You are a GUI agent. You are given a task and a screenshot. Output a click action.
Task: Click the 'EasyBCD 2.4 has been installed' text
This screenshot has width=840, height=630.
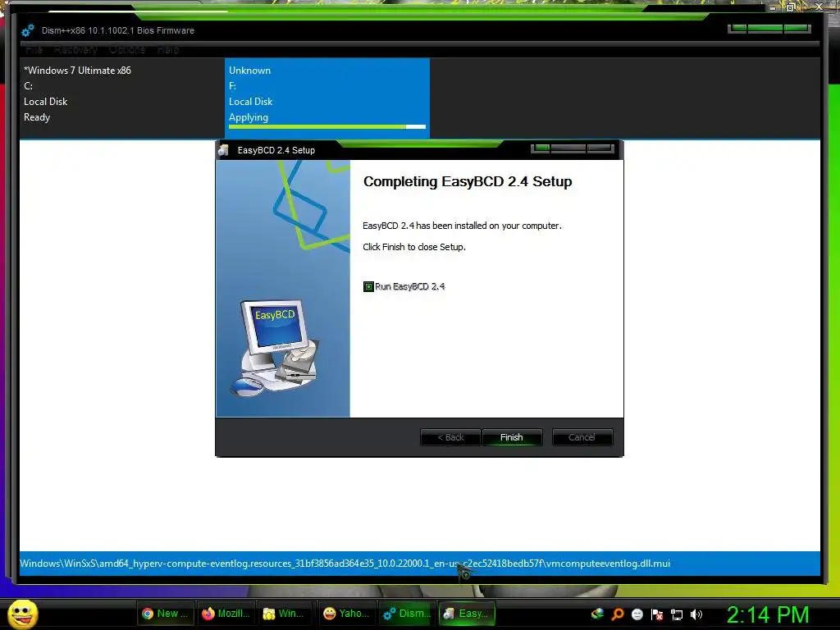tap(462, 226)
